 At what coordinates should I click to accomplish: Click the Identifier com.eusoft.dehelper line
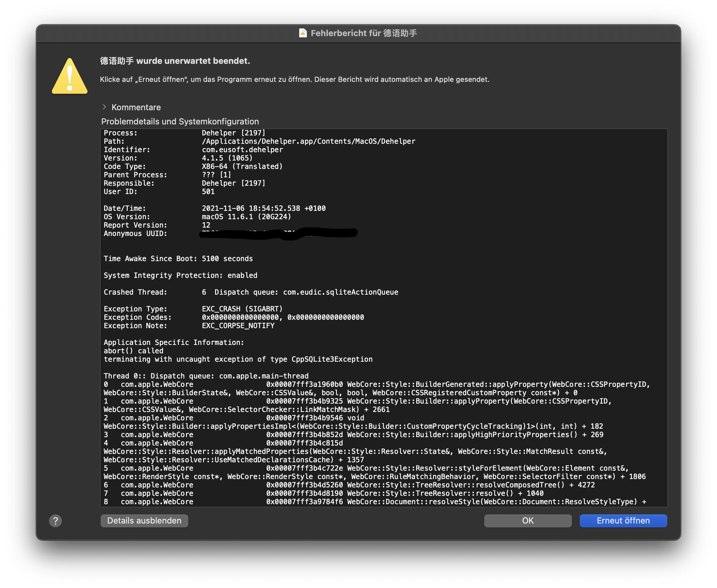pos(193,150)
